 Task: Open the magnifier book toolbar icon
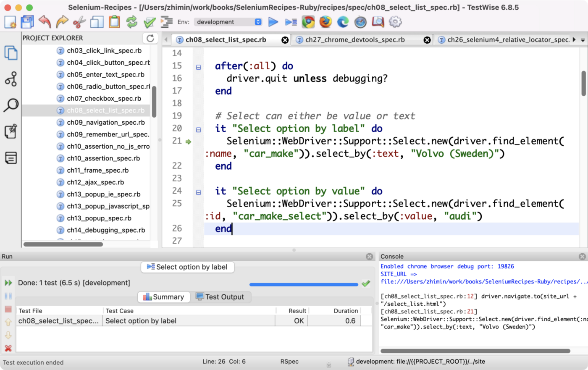(x=378, y=22)
